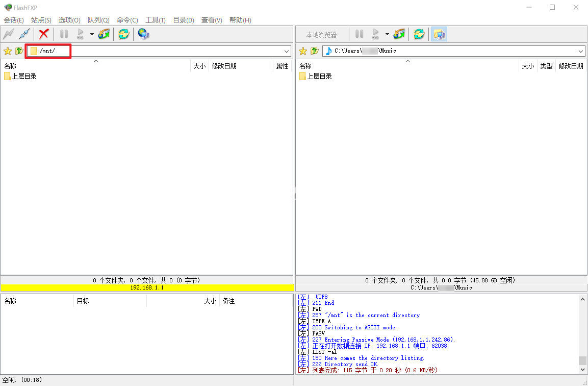Sort right pane by 类型 column
The width and height of the screenshot is (588, 386).
546,66
